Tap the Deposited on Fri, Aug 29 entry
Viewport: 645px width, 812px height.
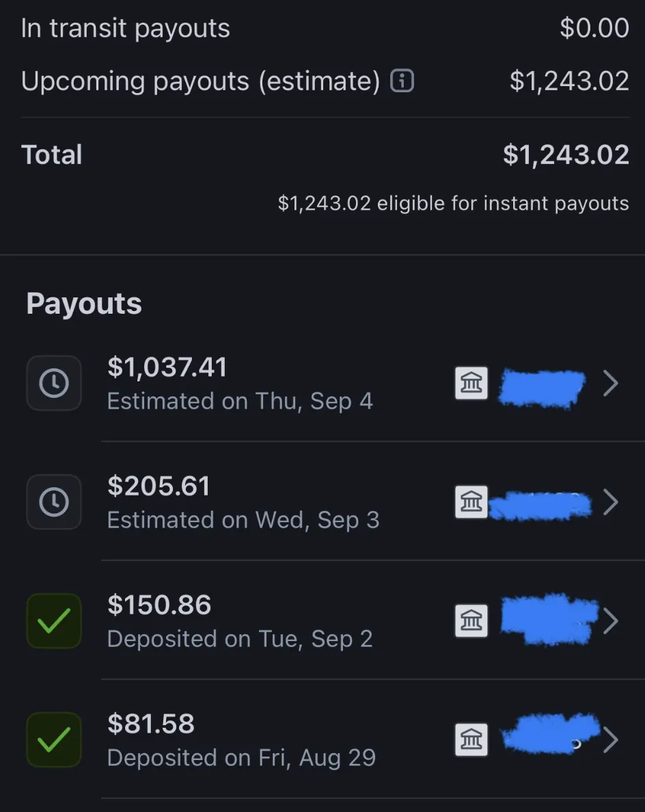(241, 758)
